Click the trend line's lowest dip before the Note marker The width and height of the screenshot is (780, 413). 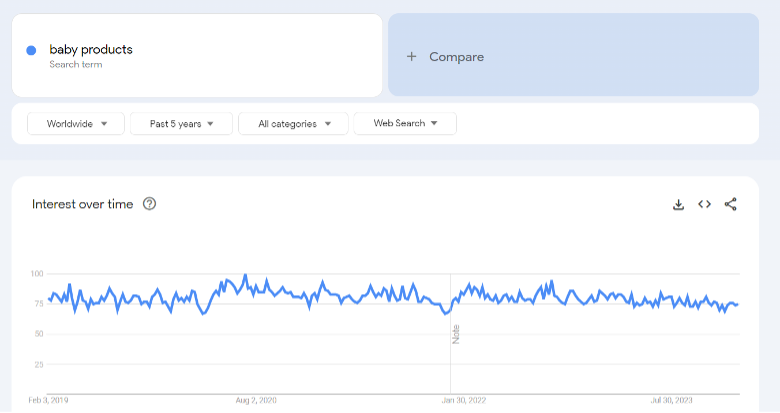(446, 313)
